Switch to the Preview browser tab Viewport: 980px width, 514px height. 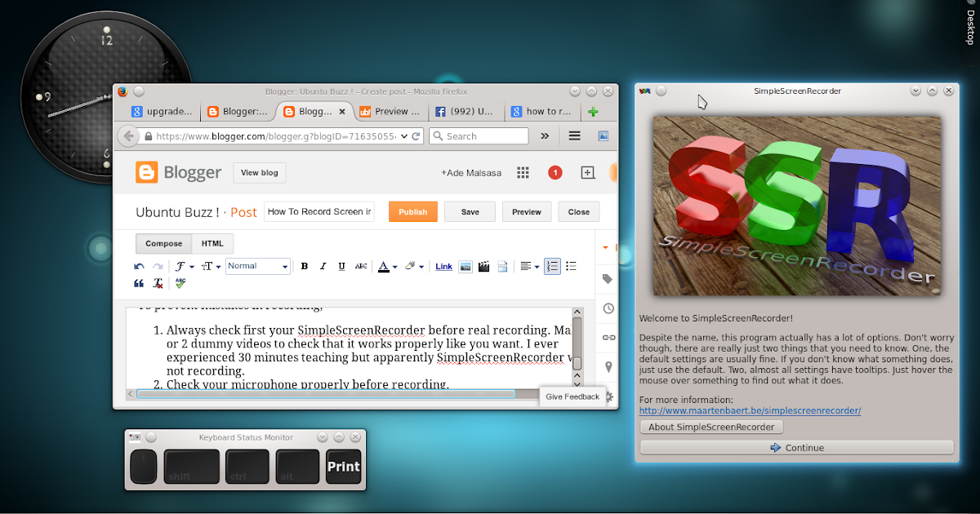click(x=390, y=111)
